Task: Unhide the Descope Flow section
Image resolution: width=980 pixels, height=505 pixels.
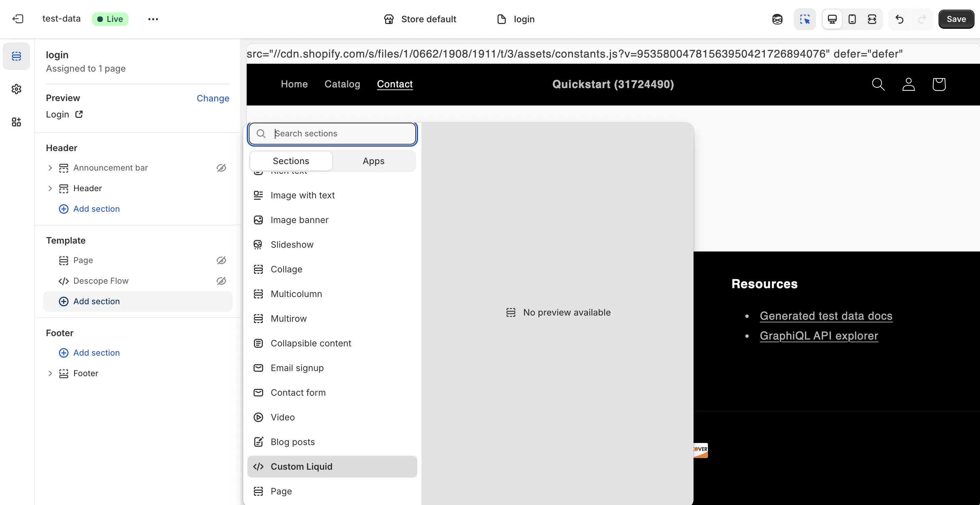Action: coord(221,281)
